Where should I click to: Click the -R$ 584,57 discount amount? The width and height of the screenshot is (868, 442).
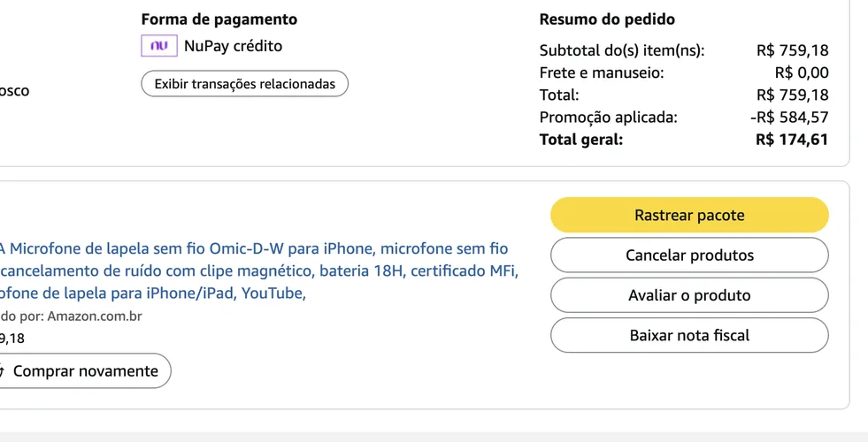(789, 118)
